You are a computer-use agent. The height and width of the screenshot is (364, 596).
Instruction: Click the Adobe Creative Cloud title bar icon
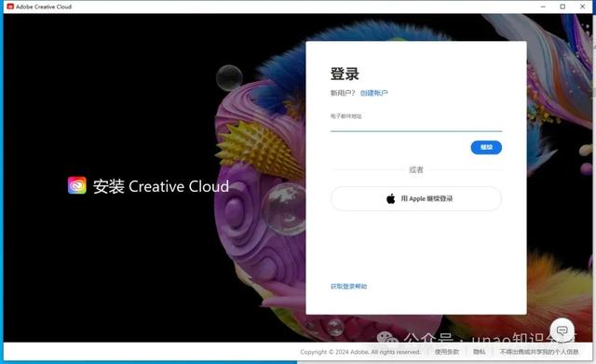[x=10, y=7]
